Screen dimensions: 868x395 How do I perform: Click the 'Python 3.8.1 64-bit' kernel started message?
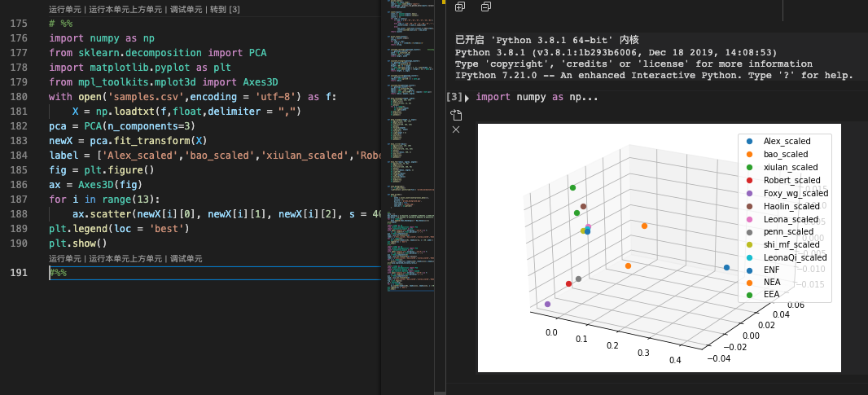(x=547, y=40)
